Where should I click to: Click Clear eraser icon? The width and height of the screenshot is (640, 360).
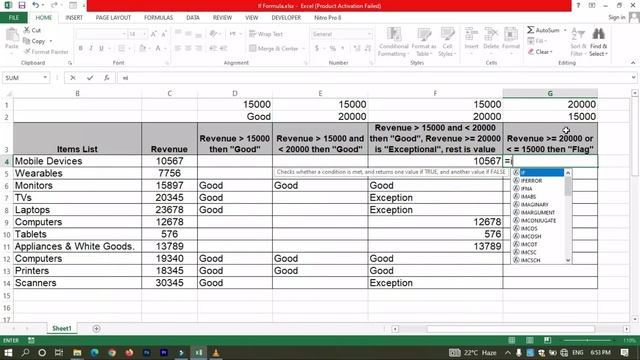(x=531, y=51)
